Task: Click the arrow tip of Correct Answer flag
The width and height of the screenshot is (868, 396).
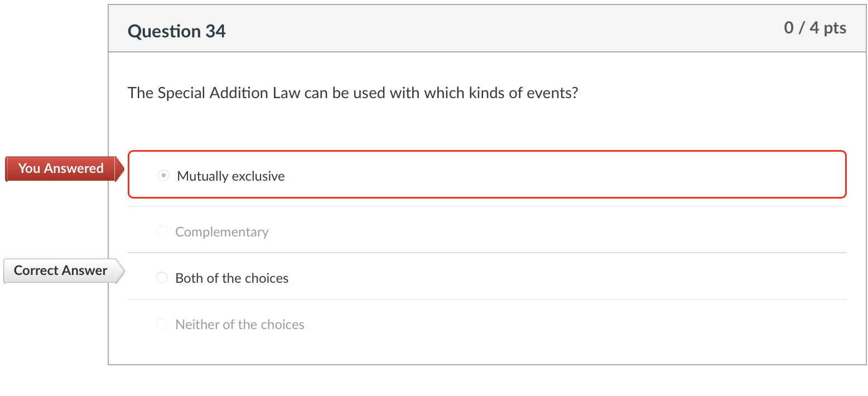Action: 123,271
